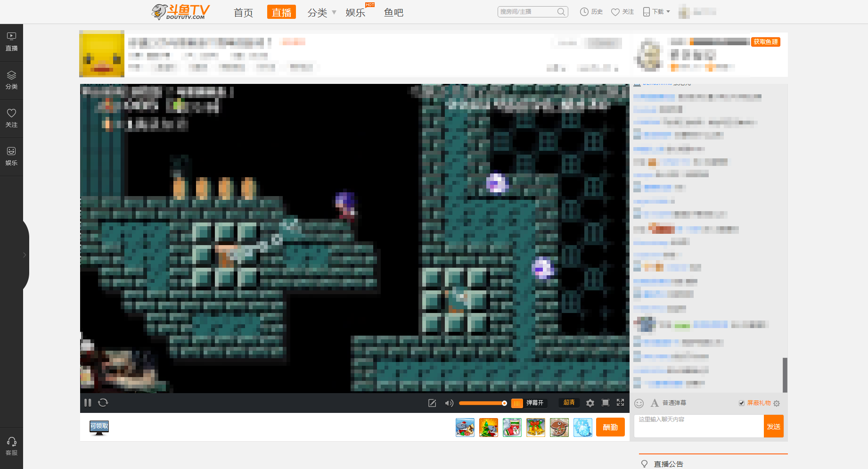Open chat settings gear next to 屏蔽礼物
The image size is (868, 469).
pos(777,403)
